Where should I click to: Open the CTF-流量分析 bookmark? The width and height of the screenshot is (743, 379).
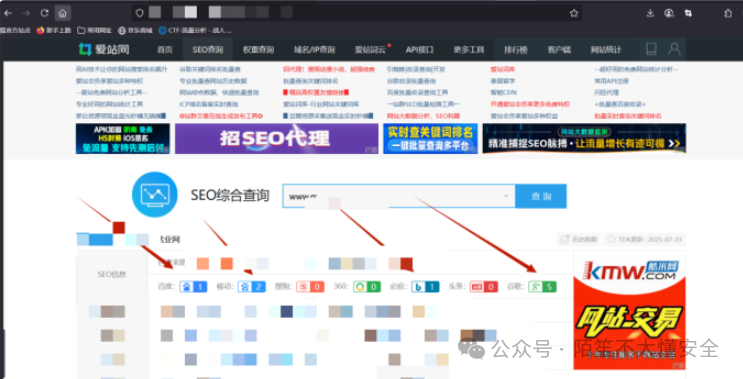click(195, 30)
